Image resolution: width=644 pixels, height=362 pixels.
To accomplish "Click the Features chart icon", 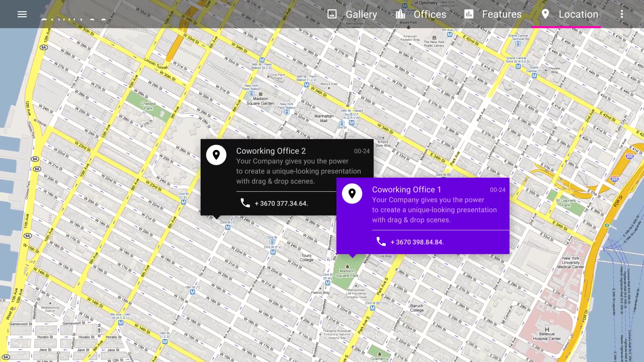I will 469,14.
